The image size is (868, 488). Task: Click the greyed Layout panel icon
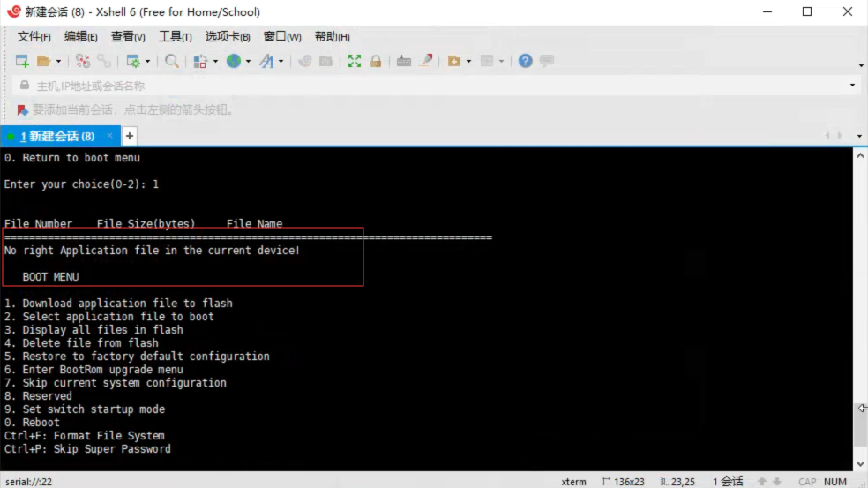[487, 61]
